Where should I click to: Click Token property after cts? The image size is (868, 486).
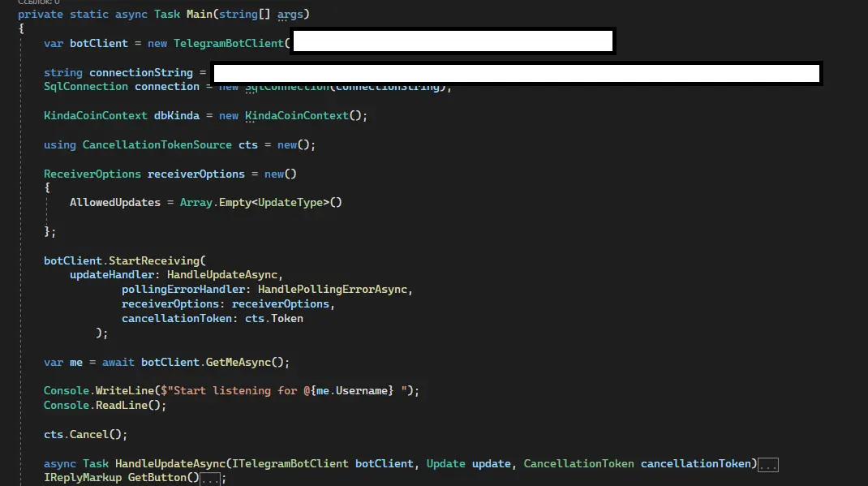[x=286, y=318]
